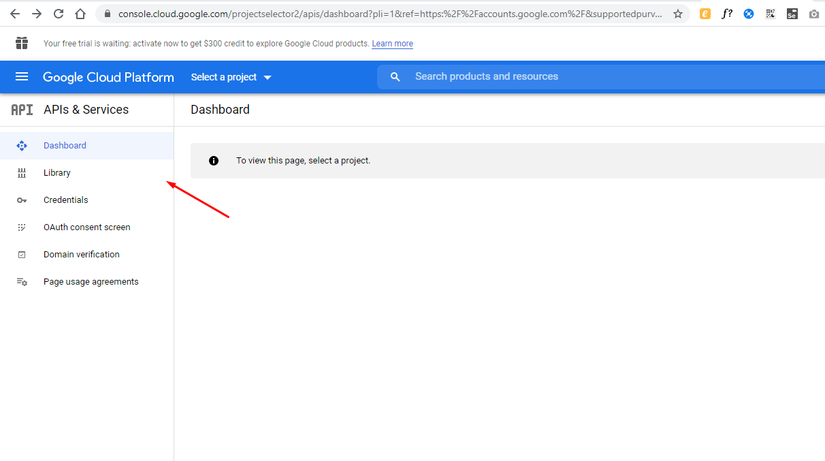Click the browser address bar URL
This screenshot has width=825, height=461.
point(390,14)
